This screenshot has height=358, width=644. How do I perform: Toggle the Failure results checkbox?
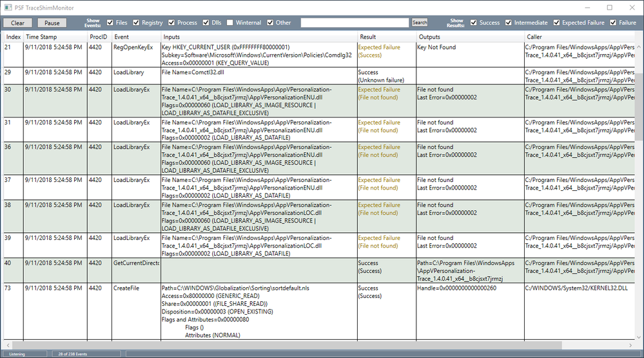[613, 23]
